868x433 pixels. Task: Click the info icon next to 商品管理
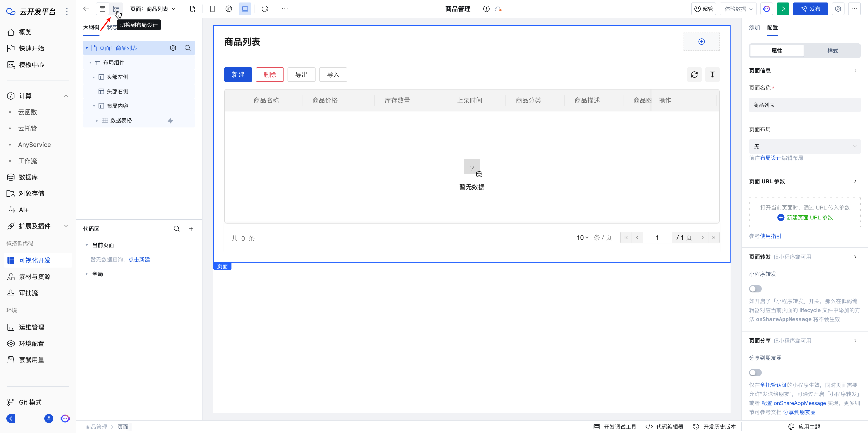(486, 9)
